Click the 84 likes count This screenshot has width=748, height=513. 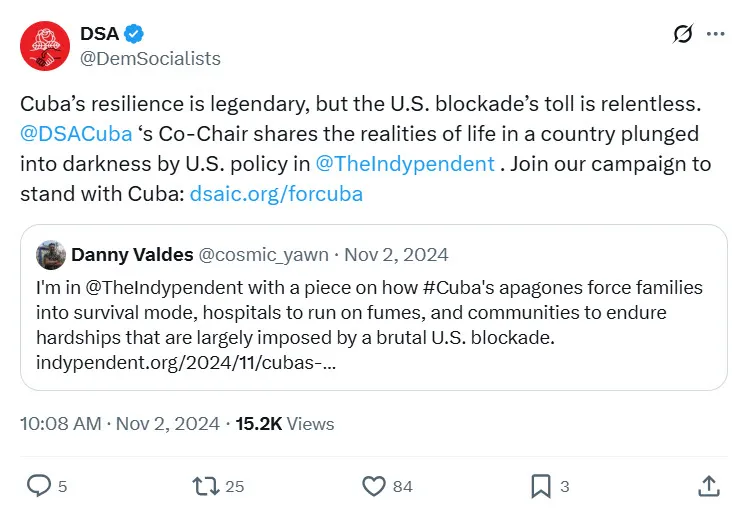[x=402, y=487]
